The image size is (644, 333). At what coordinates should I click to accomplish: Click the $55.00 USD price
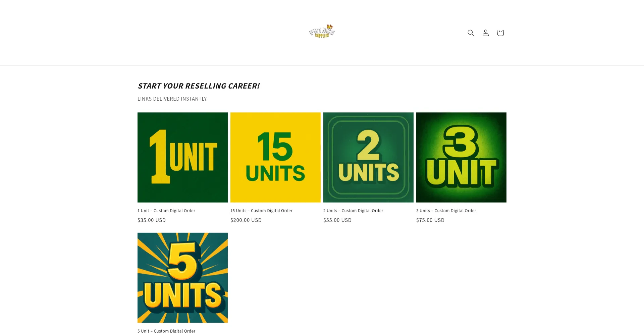click(x=337, y=220)
